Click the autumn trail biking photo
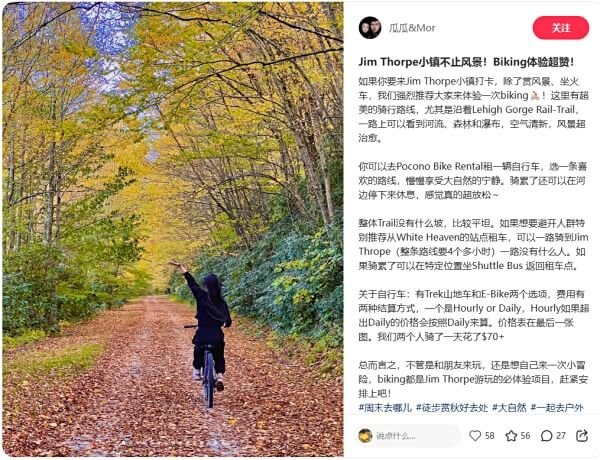 point(173,230)
